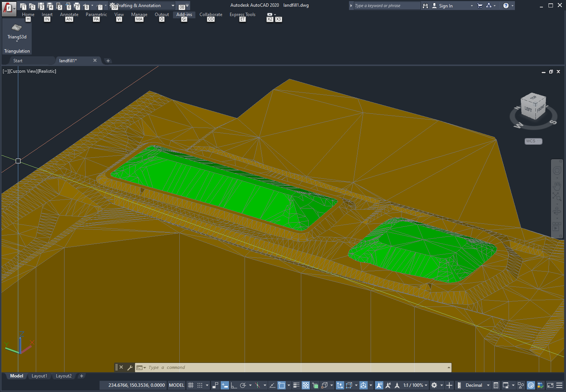Toggle Dynamic Input in status bar
The width and height of the screenshot is (566, 392).
(x=225, y=385)
